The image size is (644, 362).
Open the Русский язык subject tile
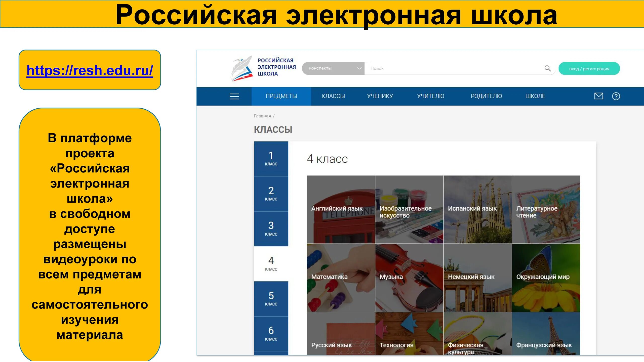(x=341, y=334)
